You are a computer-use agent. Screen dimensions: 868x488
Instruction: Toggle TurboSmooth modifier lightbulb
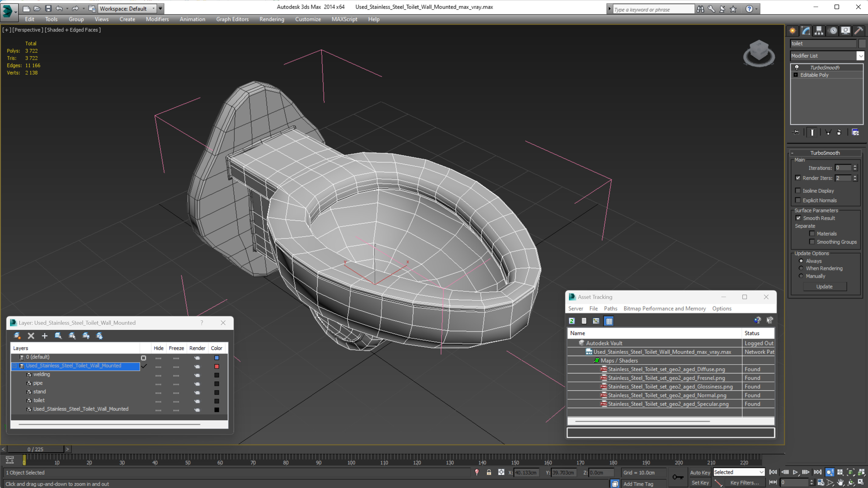tap(797, 67)
